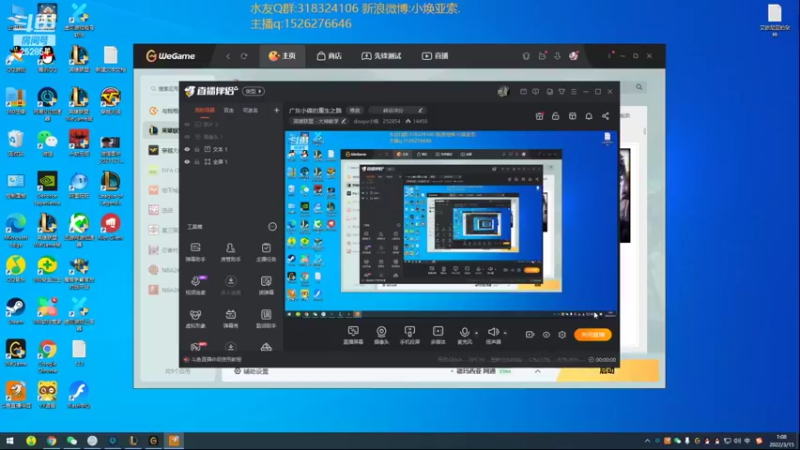Add a multimedia source (多媒体)
This screenshot has height=450, width=800.
pos(438,335)
